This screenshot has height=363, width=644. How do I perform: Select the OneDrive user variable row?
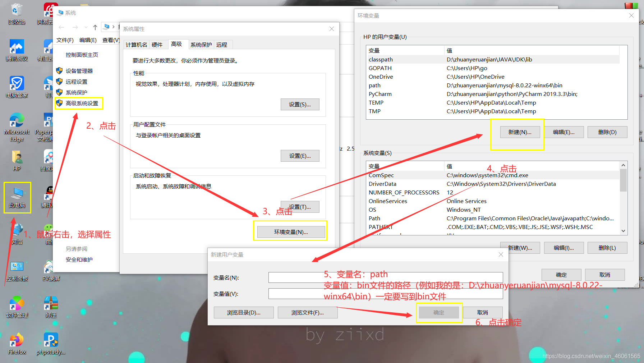493,77
